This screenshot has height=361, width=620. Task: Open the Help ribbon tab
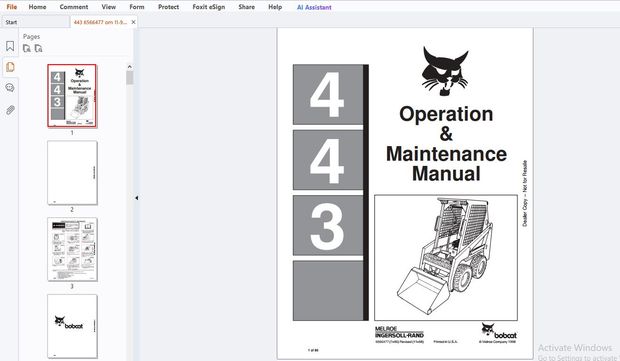point(275,7)
